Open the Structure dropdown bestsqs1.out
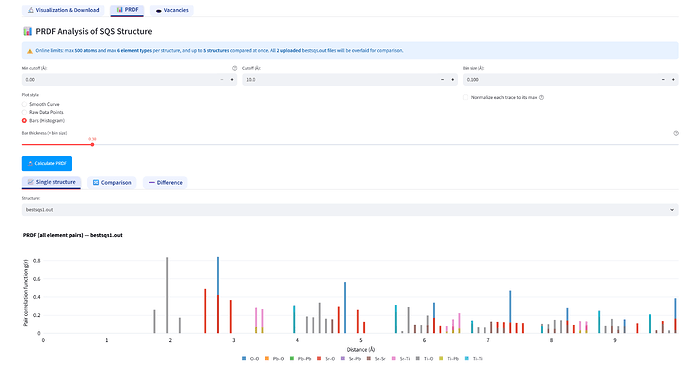This screenshot has width=690, height=369. coord(350,210)
